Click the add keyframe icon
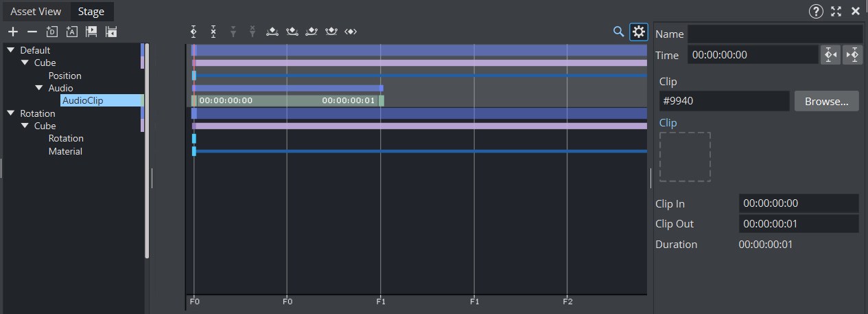Screen dimensions: 868x314 194,32
